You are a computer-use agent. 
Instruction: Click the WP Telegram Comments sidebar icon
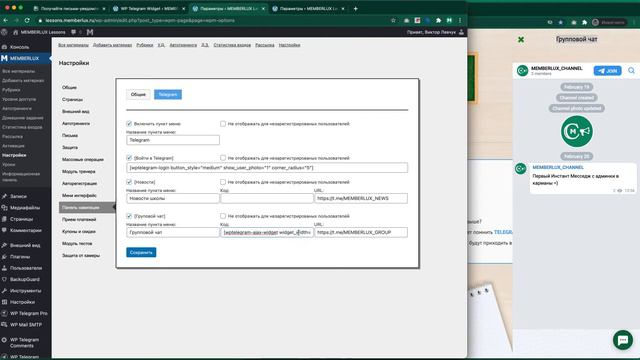tap(4, 340)
